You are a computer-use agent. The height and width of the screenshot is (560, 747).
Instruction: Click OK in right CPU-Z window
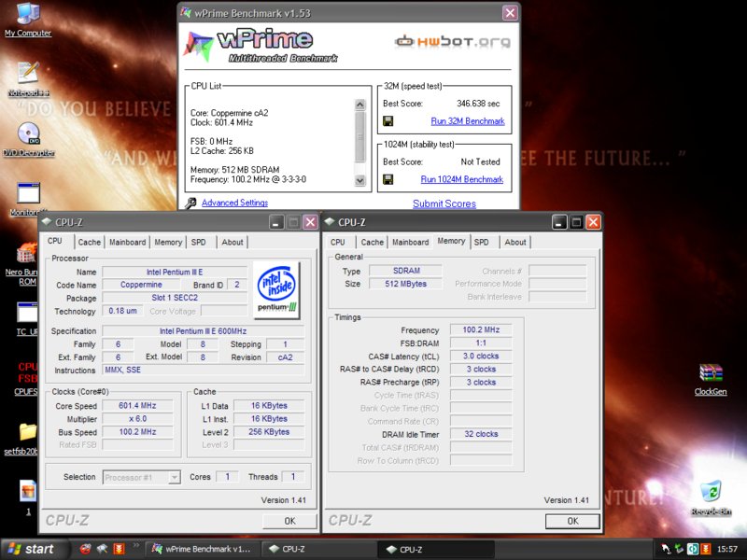pyautogui.click(x=573, y=521)
